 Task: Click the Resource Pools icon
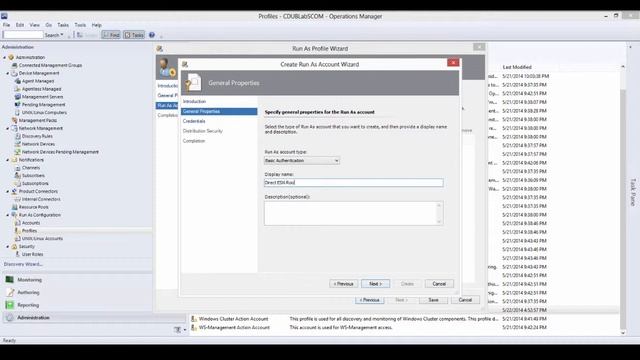[14, 207]
